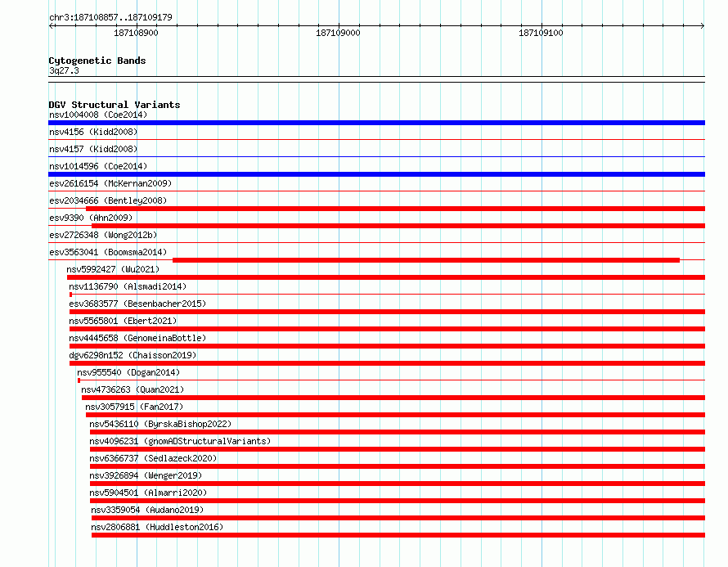Click the small red marker of nsv955540
Screen dimensions: 728x567
(79, 380)
